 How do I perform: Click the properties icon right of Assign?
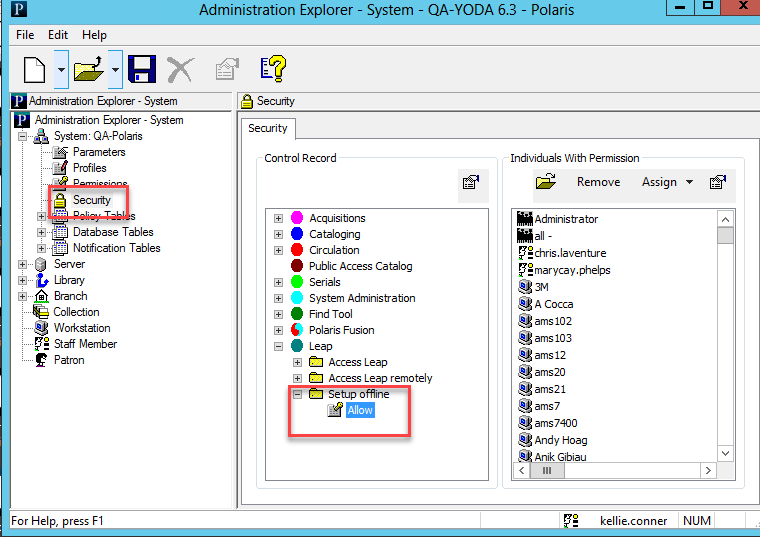pos(717,182)
